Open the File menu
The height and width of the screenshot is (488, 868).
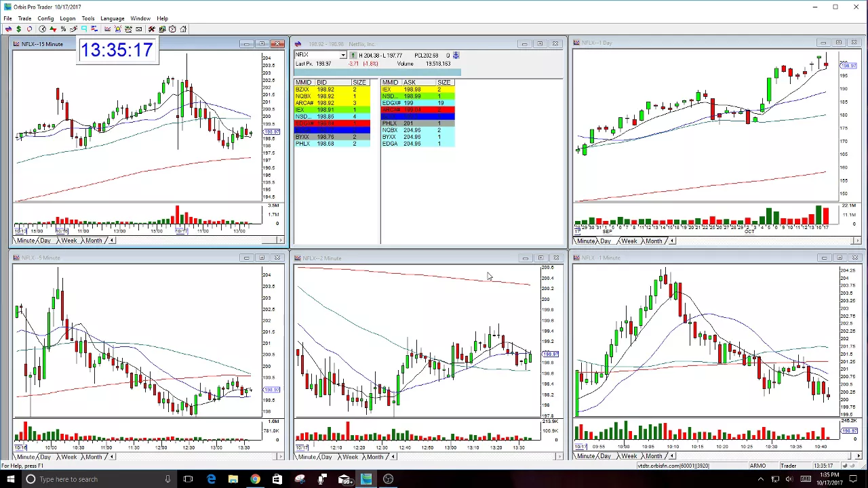(7, 18)
